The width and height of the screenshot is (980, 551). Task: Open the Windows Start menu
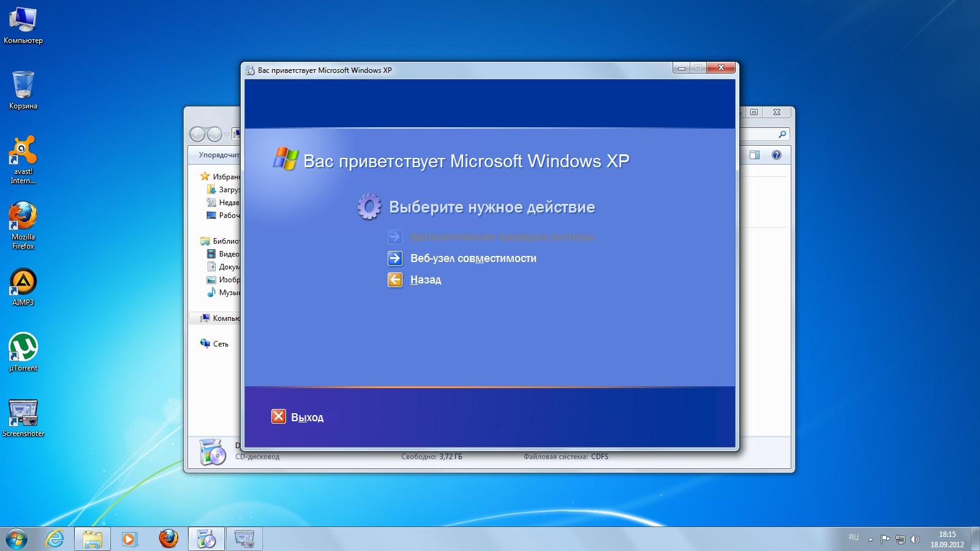coord(17,539)
